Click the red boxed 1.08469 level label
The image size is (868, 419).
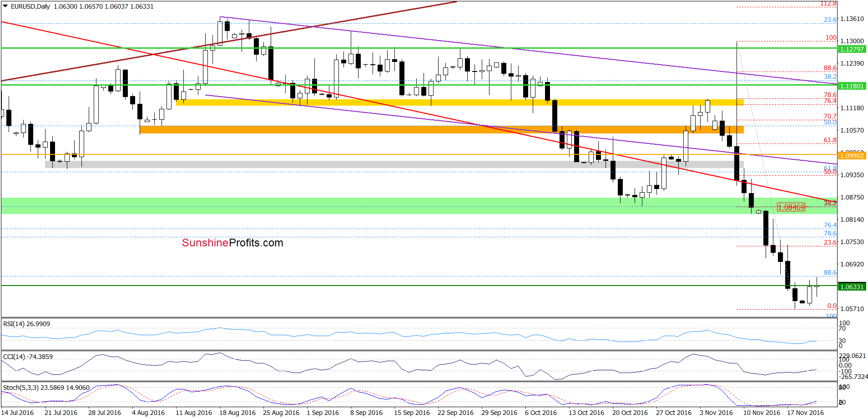click(791, 207)
